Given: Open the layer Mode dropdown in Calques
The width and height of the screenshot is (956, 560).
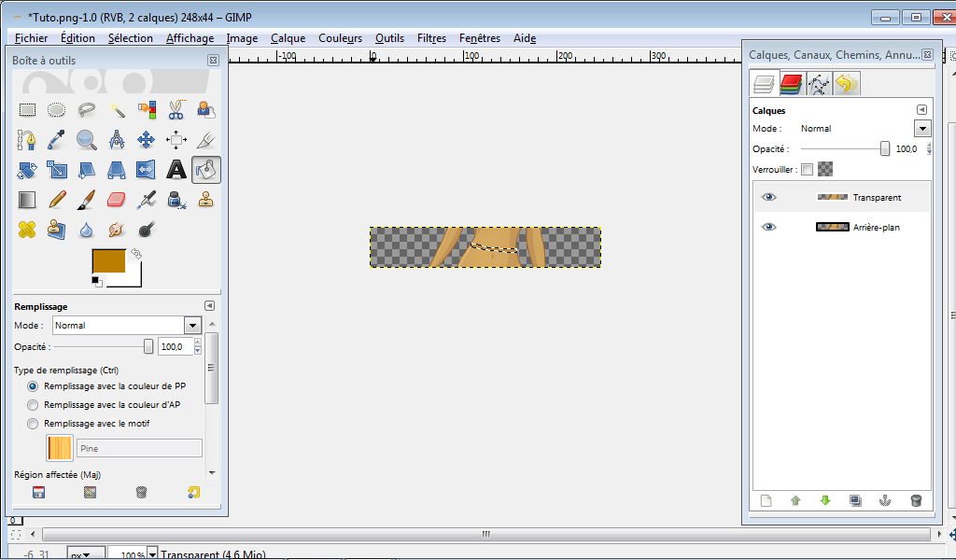Looking at the screenshot, I should [x=922, y=129].
